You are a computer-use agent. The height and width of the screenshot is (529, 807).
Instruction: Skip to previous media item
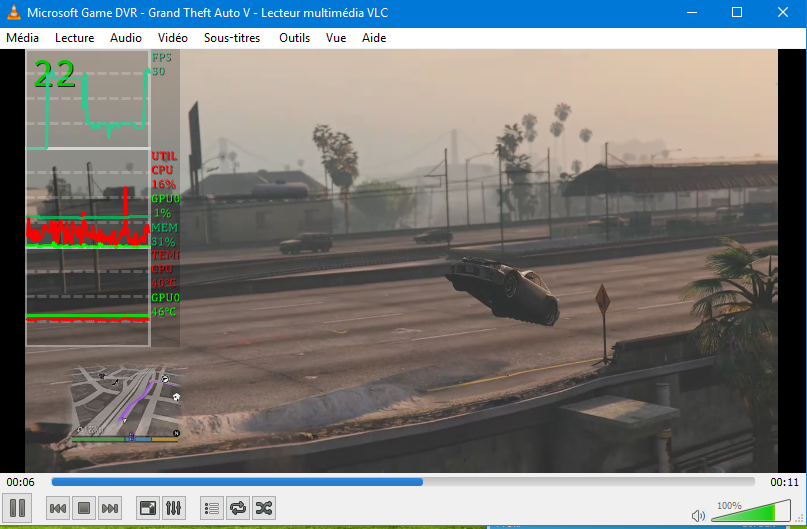(x=58, y=508)
